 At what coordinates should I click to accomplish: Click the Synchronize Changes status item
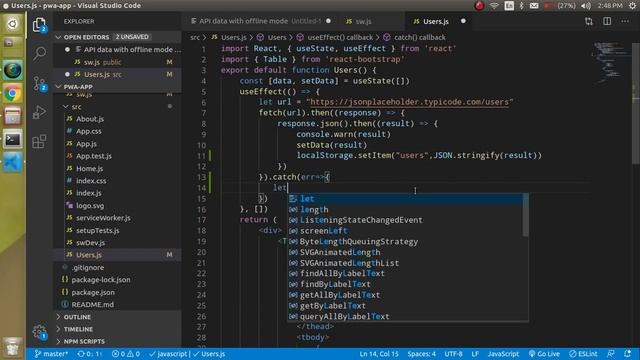tap(89, 354)
